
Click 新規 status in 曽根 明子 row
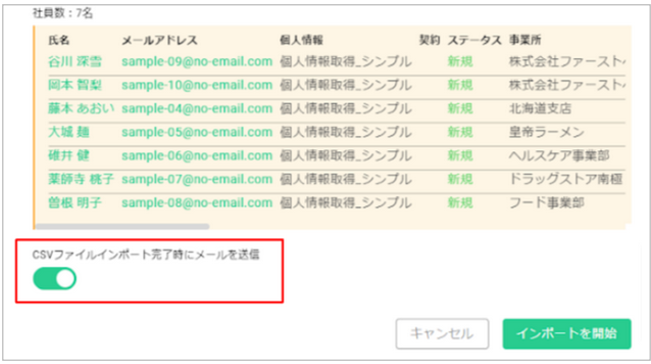(x=460, y=203)
